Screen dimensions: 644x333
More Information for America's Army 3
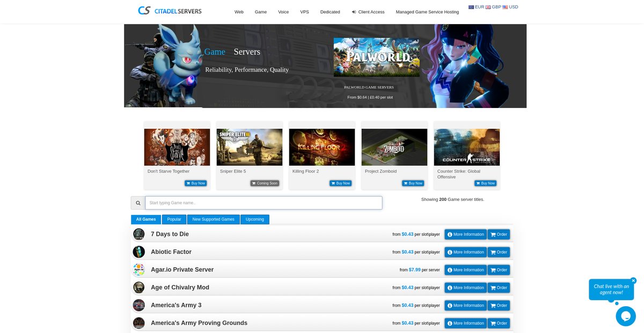[x=466, y=305]
